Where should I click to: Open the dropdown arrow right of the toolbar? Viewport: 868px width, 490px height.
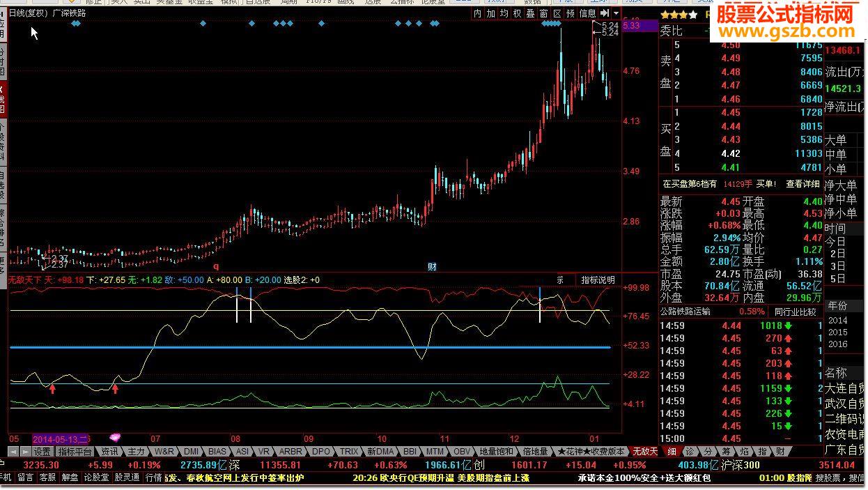point(617,13)
